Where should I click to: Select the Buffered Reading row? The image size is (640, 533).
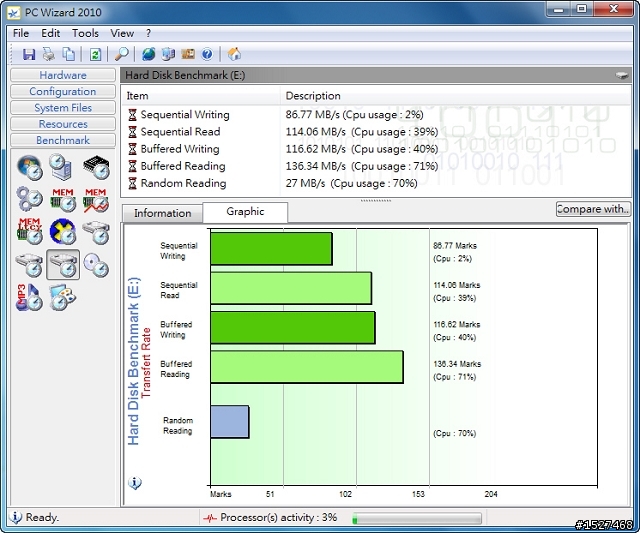pos(376,166)
